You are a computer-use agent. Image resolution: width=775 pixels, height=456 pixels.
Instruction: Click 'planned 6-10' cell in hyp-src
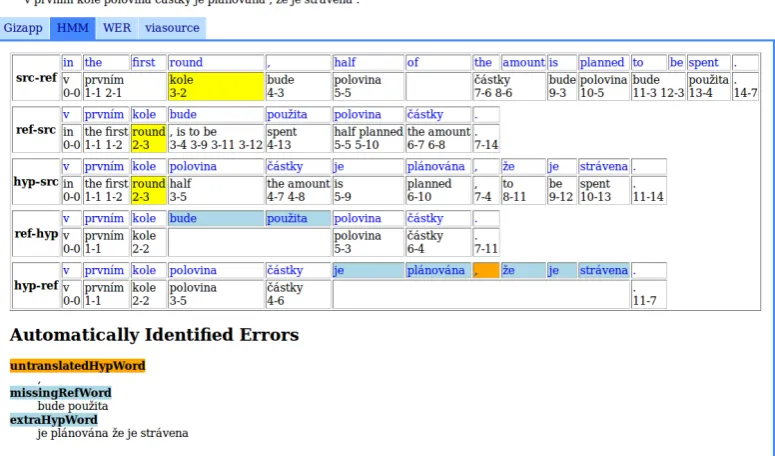438,190
